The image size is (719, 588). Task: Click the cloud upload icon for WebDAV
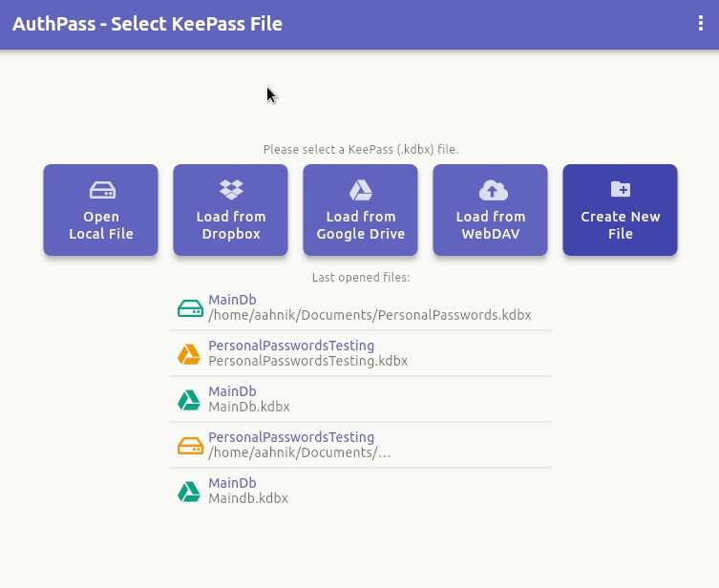491,189
